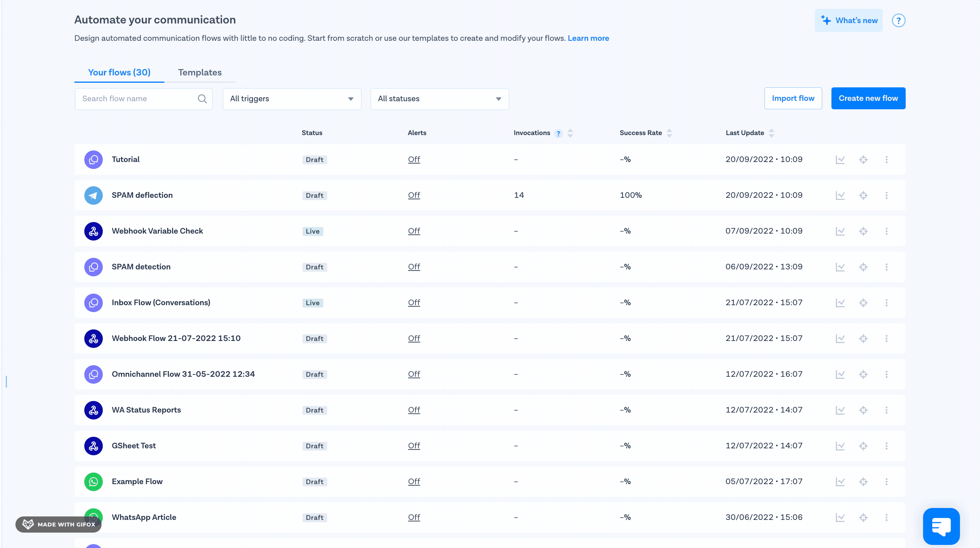Image resolution: width=980 pixels, height=548 pixels.
Task: Open the chat support widget
Action: (941, 526)
